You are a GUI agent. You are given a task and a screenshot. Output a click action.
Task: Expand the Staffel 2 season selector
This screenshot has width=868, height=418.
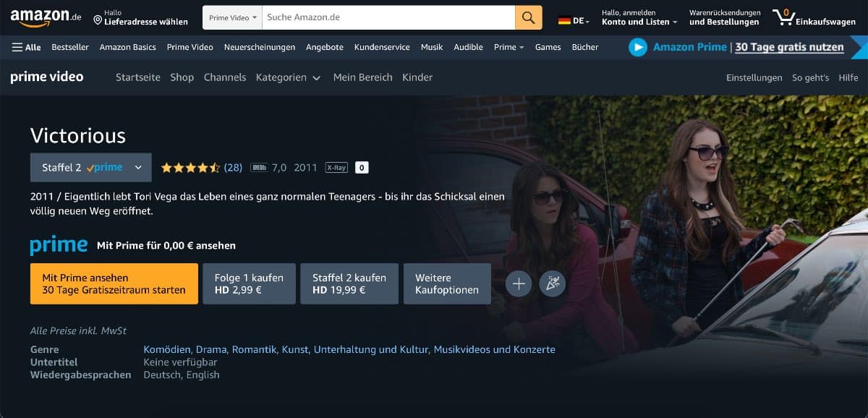pos(91,167)
